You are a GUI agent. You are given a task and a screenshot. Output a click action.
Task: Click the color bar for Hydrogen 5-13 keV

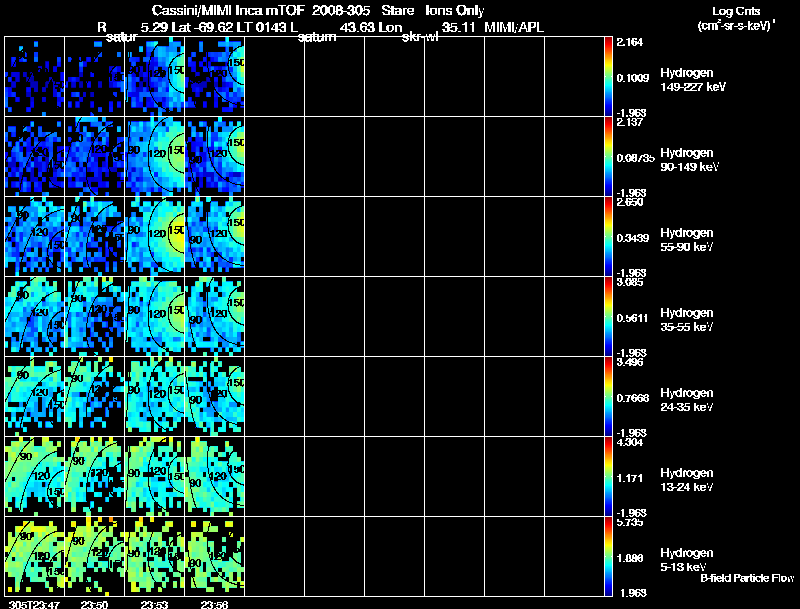[608, 556]
